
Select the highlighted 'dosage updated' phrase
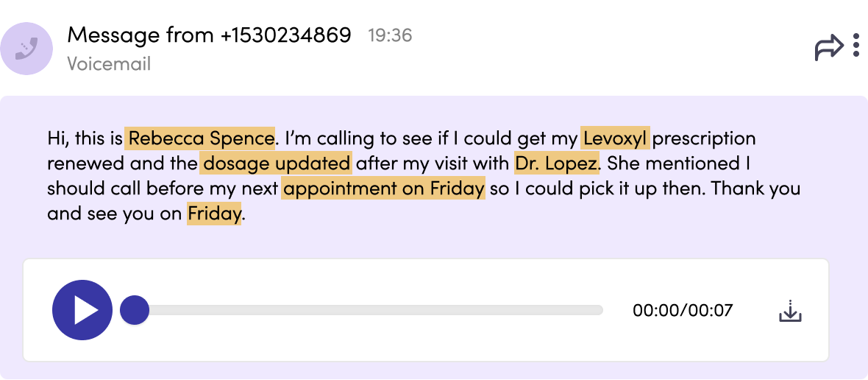click(276, 163)
